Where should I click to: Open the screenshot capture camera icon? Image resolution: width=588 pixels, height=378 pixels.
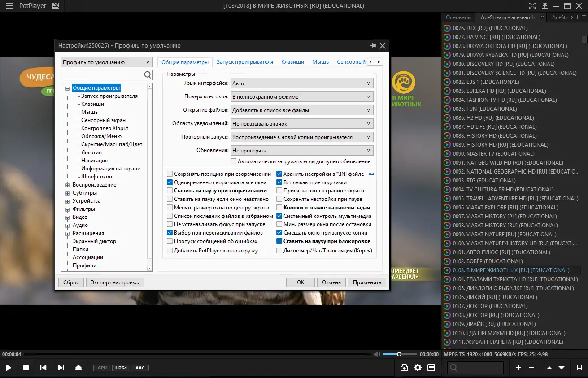point(404,368)
